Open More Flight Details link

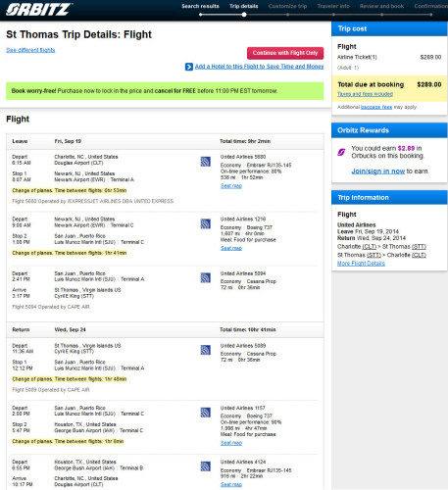(361, 264)
